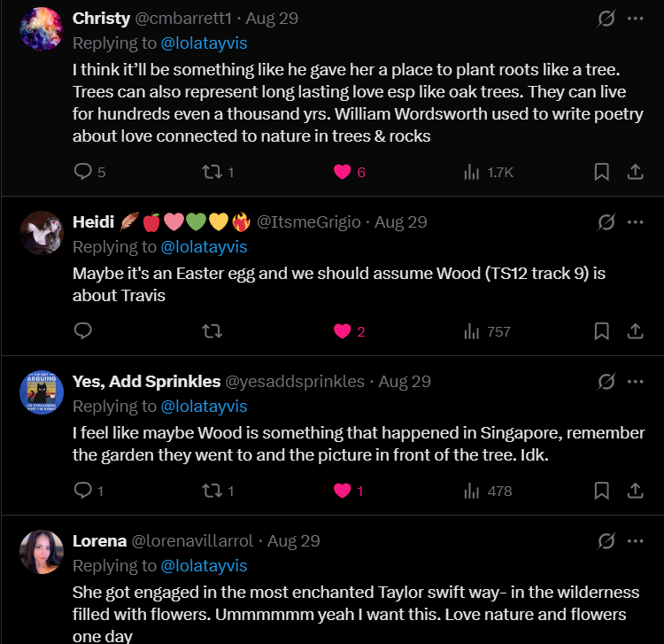Share Christy's tweet

click(x=635, y=172)
